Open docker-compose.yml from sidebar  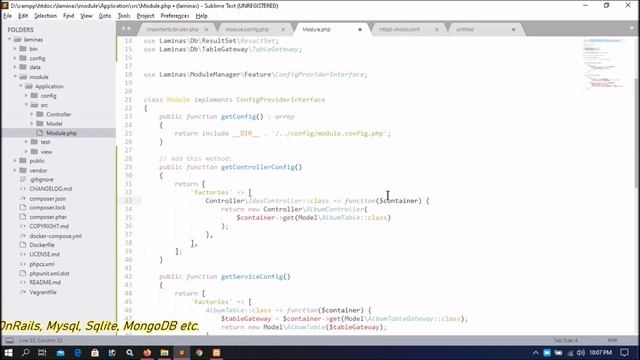56,236
